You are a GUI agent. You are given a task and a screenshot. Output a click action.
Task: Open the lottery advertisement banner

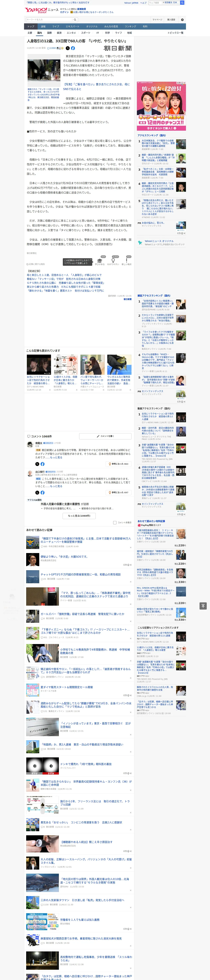pyautogui.click(x=161, y=106)
